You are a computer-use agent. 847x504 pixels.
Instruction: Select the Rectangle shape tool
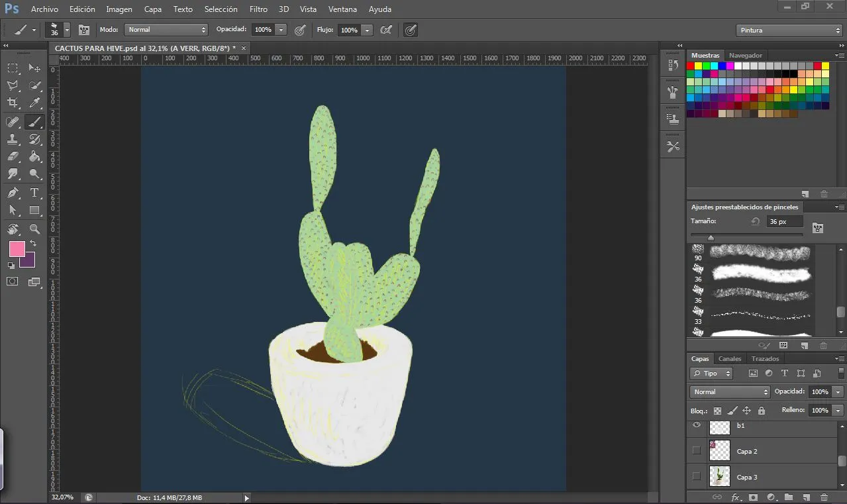click(x=35, y=211)
